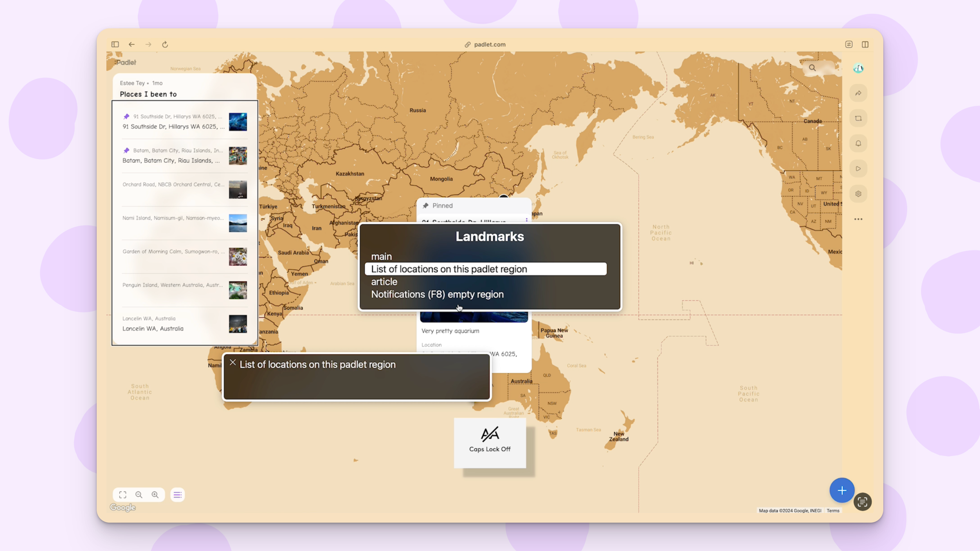Open the Orchard Road thumbnail
The image size is (980, 551).
[x=238, y=189]
